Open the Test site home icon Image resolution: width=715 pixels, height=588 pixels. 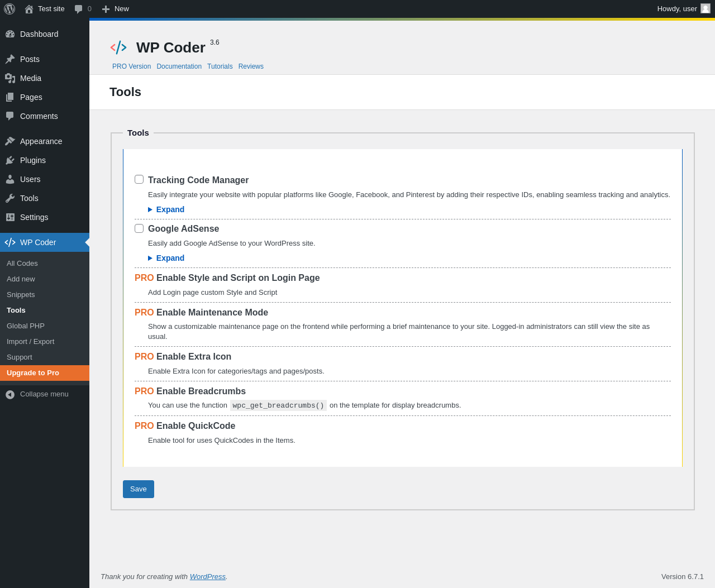click(x=29, y=9)
